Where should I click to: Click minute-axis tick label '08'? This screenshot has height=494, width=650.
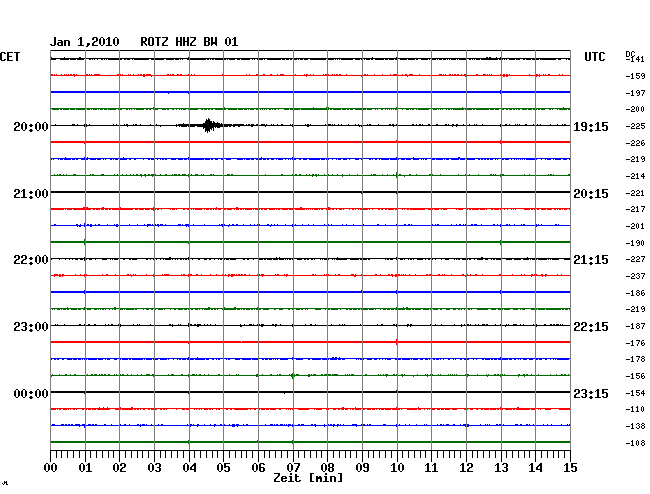pos(327,467)
